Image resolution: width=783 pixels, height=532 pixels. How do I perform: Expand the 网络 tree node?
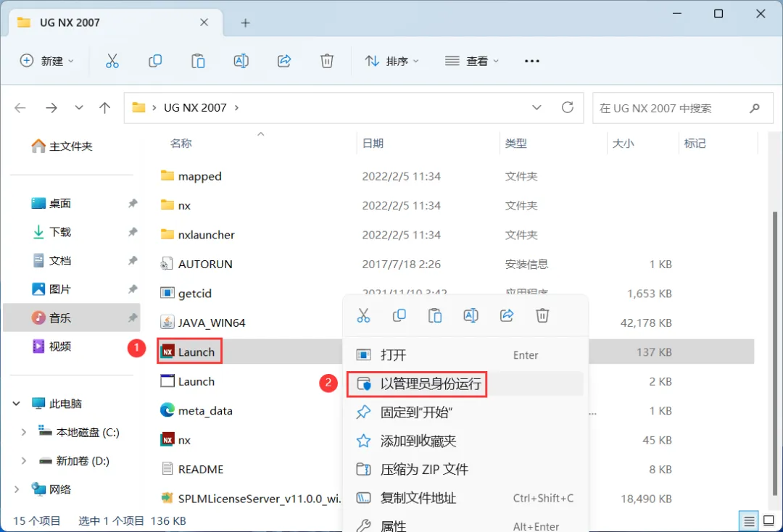click(17, 489)
